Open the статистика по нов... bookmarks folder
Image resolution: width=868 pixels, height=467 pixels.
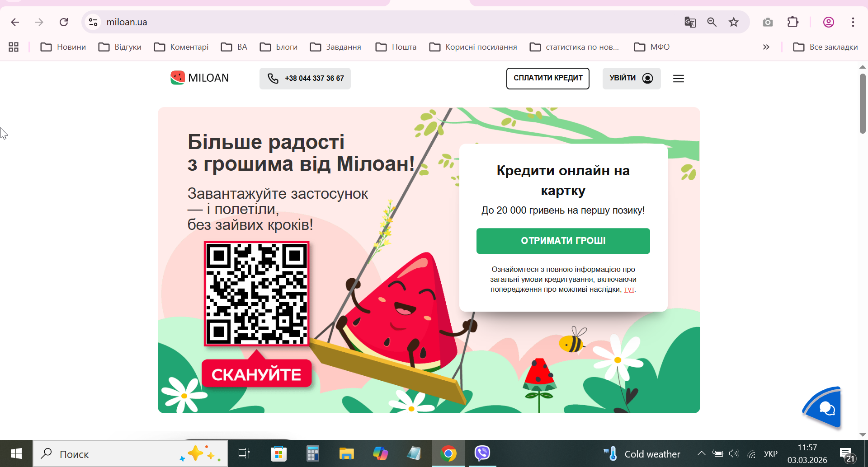[574, 47]
